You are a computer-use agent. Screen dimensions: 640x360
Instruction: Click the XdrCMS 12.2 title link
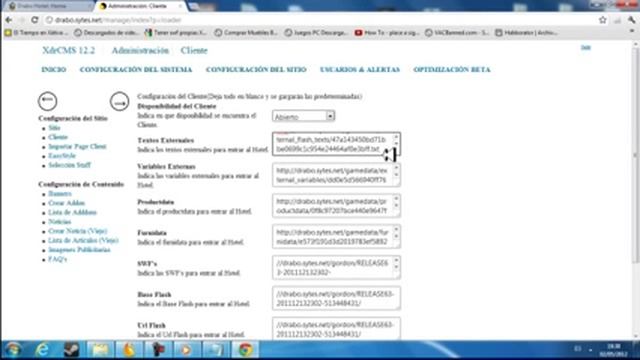69,51
